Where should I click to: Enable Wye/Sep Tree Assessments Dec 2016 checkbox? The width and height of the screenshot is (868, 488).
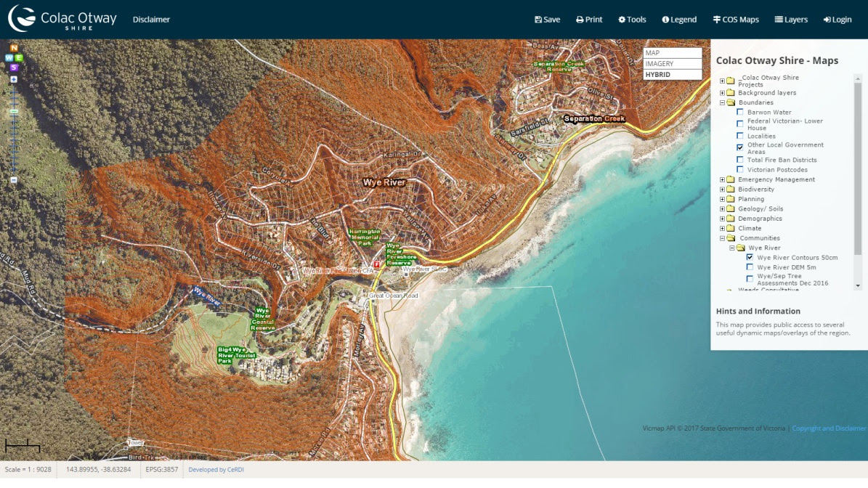(750, 279)
